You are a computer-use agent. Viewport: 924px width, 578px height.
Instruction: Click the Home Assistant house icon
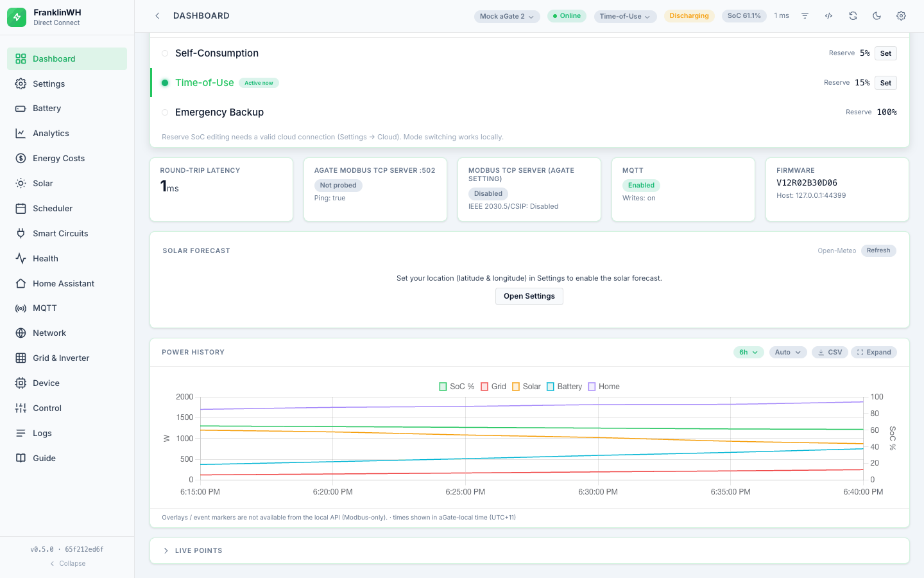[x=21, y=284]
